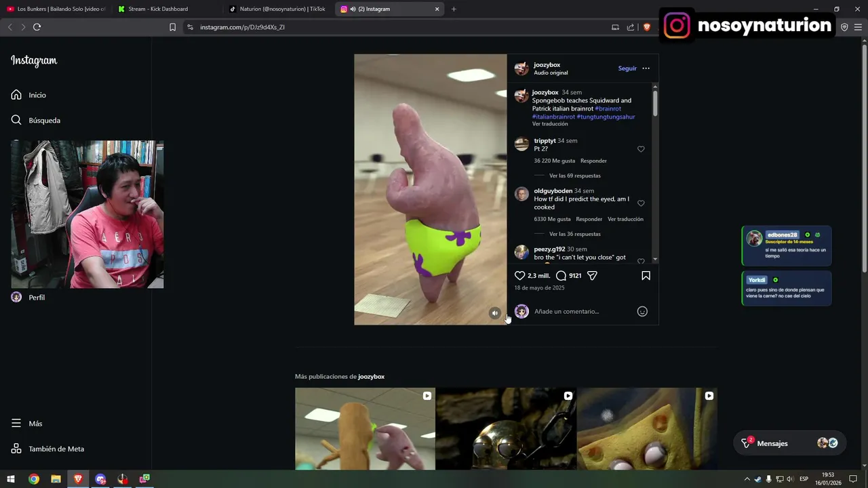This screenshot has width=868, height=488.
Task: Like the comment from tripptyt
Action: [x=641, y=149]
